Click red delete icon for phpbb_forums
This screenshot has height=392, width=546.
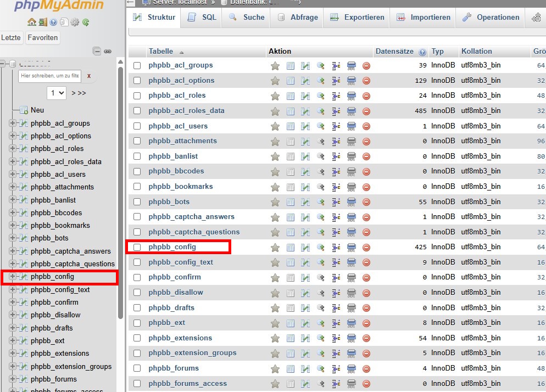[366, 368]
